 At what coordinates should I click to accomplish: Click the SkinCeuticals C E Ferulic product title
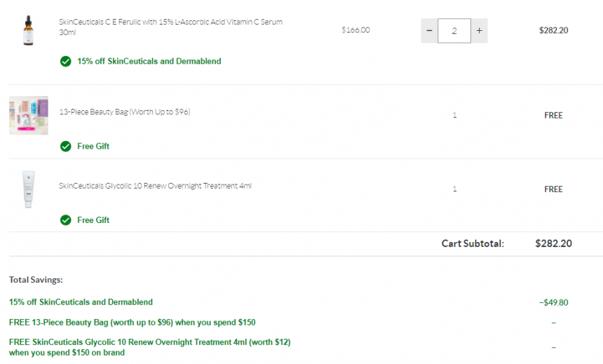[x=171, y=27]
